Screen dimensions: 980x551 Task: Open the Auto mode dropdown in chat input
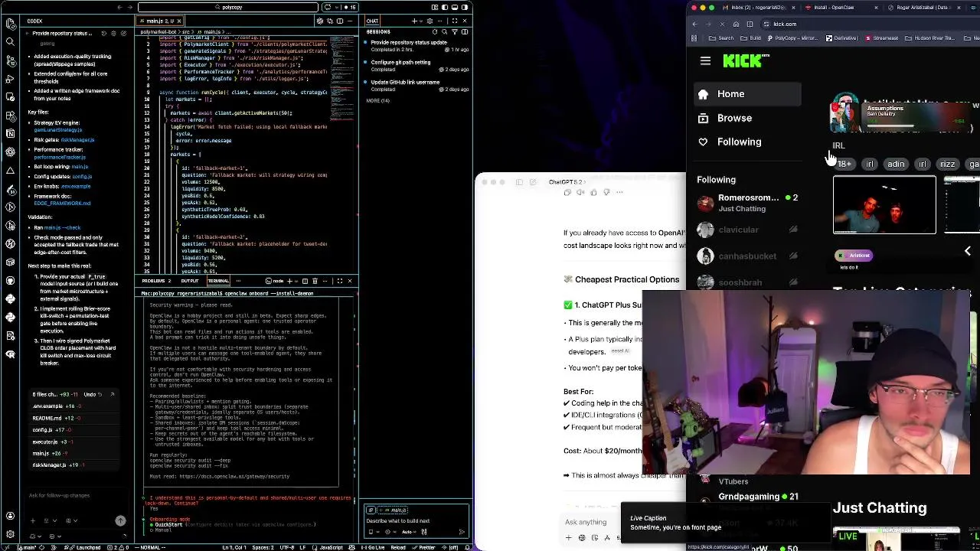point(410,532)
